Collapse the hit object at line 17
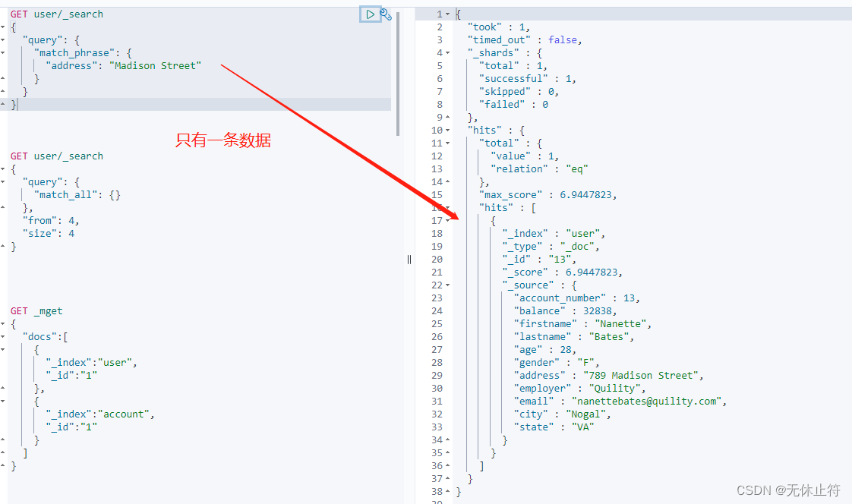Screen dimensions: 852x504 (448, 220)
